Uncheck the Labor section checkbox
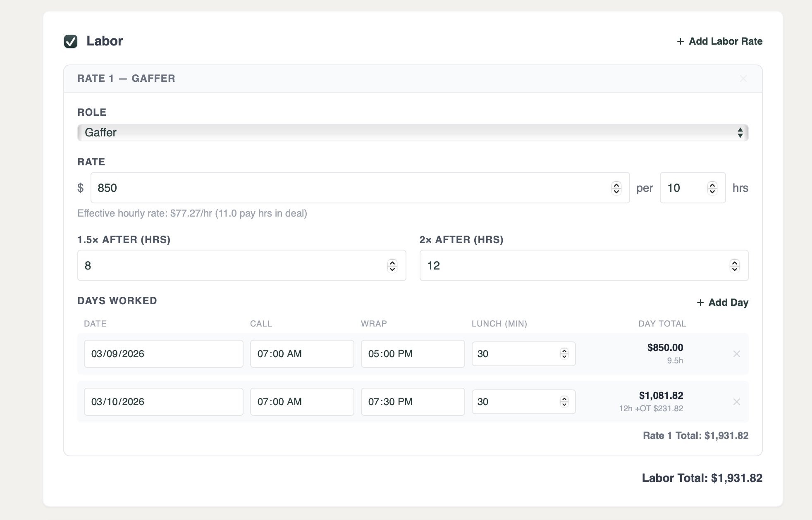 click(x=71, y=41)
